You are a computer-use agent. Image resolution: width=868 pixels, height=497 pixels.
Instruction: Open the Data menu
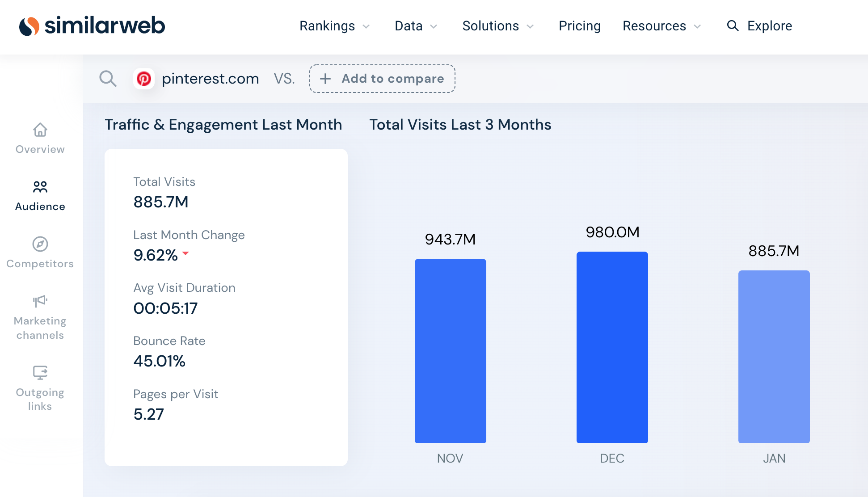point(416,26)
